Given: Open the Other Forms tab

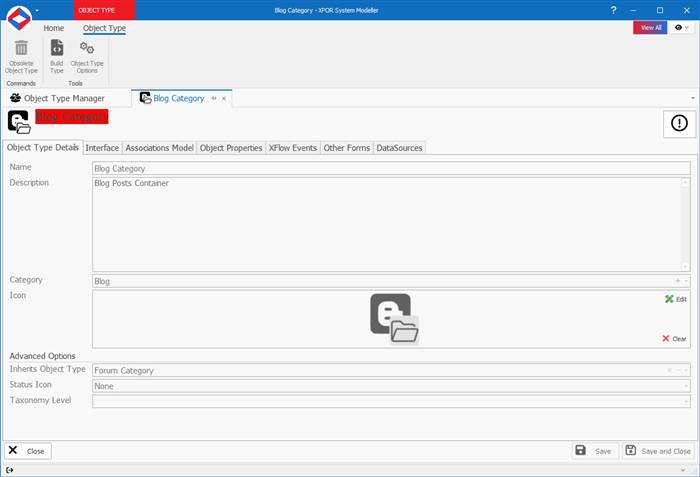Looking at the screenshot, I should [347, 148].
